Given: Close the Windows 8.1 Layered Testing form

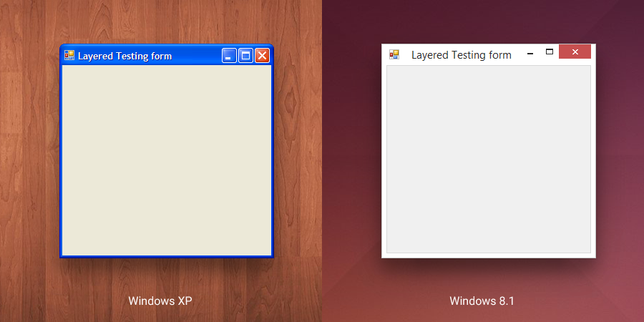Looking at the screenshot, I should 575,52.
